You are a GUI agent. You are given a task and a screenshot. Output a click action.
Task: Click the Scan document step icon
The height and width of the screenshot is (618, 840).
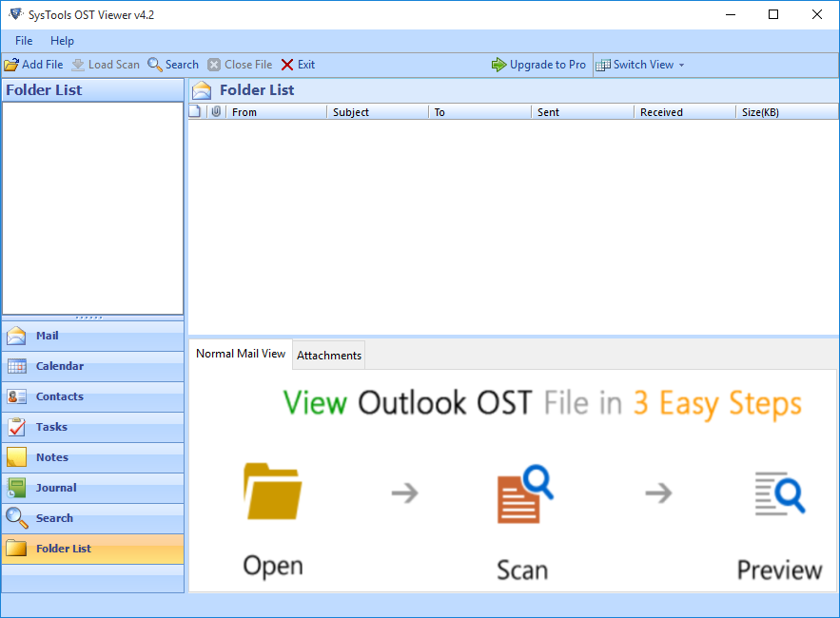(x=525, y=493)
